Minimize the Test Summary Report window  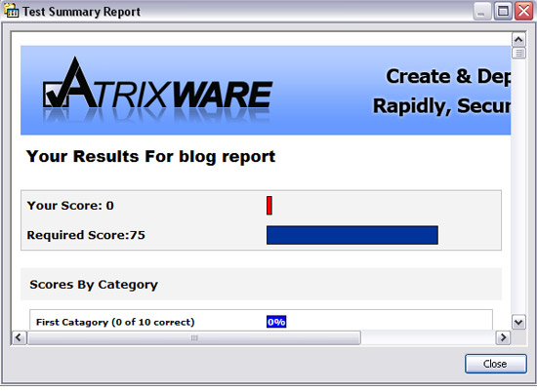(482, 12)
